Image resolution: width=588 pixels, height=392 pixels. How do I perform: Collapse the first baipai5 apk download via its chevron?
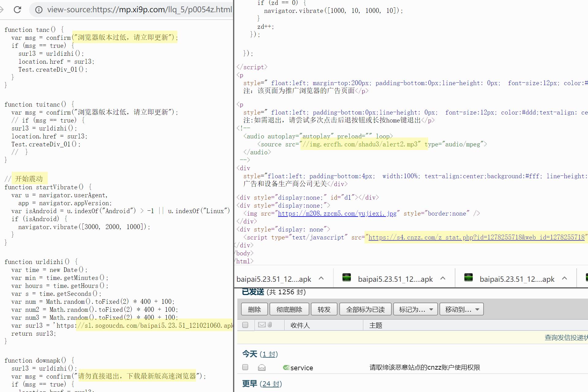point(321,278)
